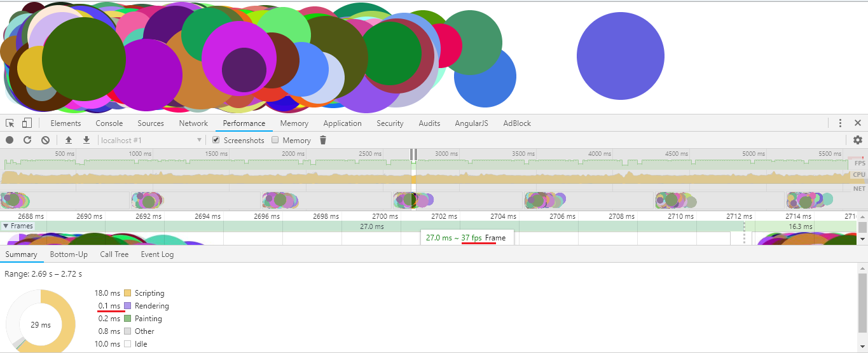
Task: Click the green Painting legend swatch
Action: click(128, 319)
